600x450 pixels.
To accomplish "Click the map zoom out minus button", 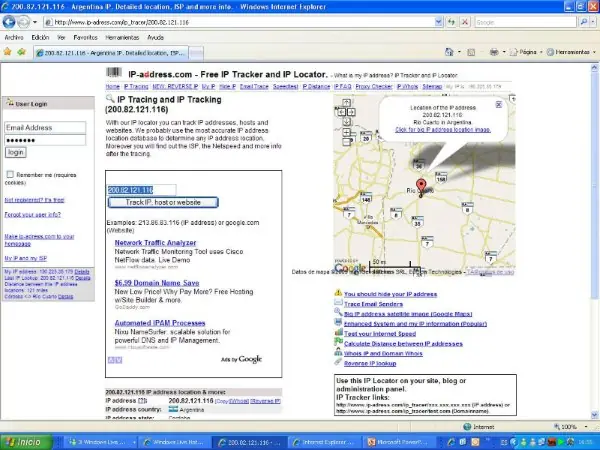I will point(346,142).
